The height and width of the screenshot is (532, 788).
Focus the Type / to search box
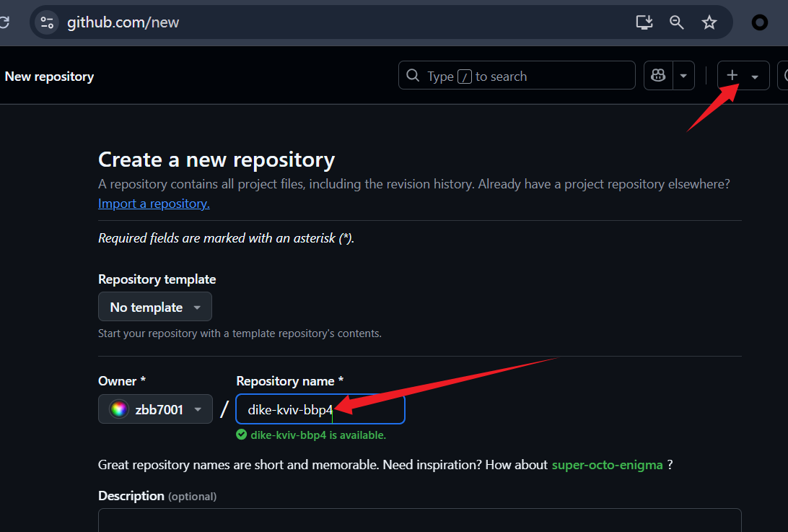(x=517, y=75)
